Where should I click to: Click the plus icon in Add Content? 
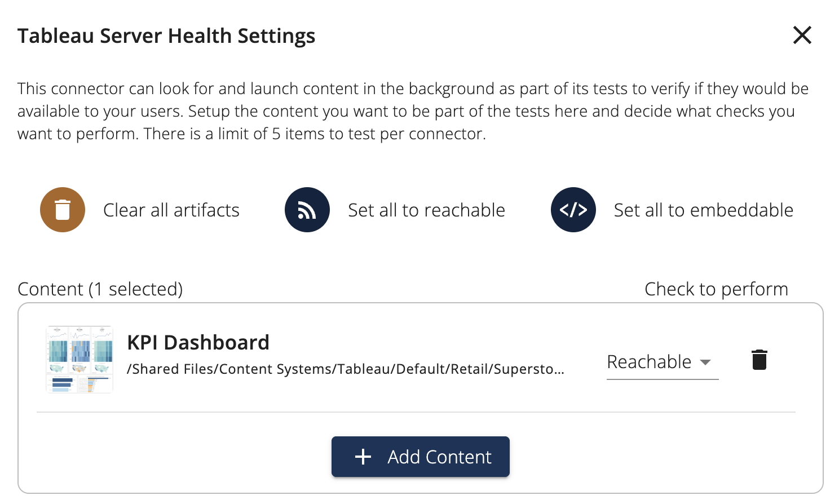[363, 457]
